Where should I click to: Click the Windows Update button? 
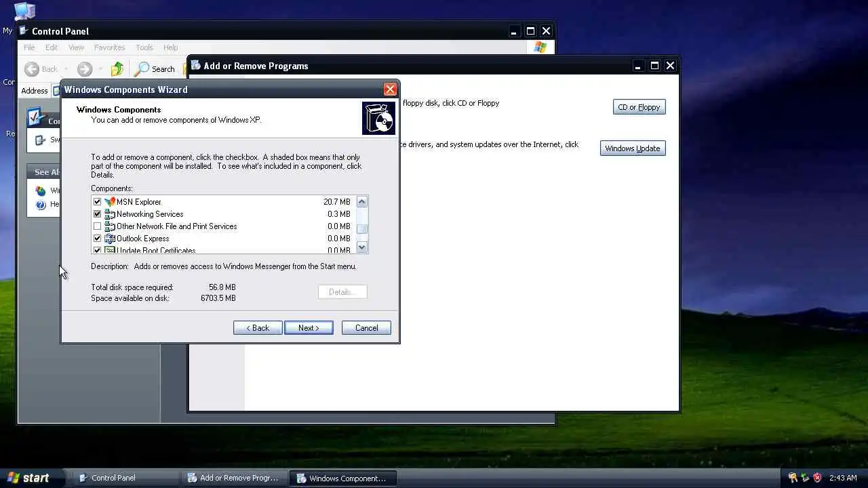coord(633,148)
